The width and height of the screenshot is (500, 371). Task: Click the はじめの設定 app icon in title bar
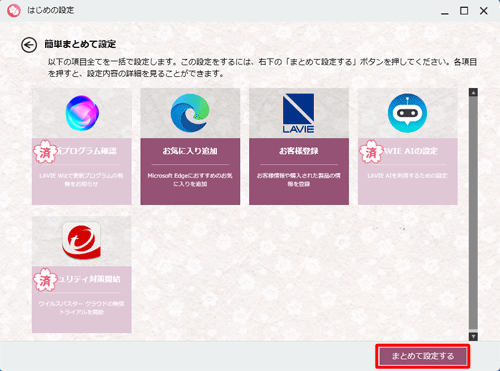[14, 11]
